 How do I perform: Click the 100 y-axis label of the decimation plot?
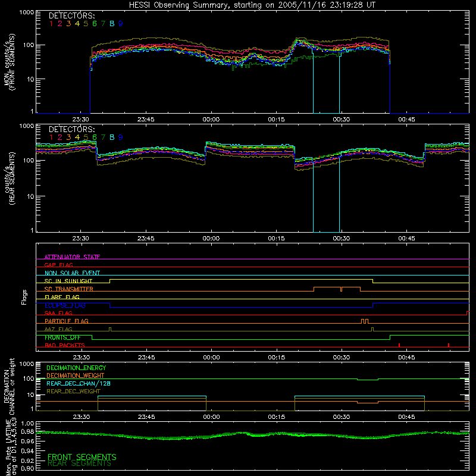point(29,378)
